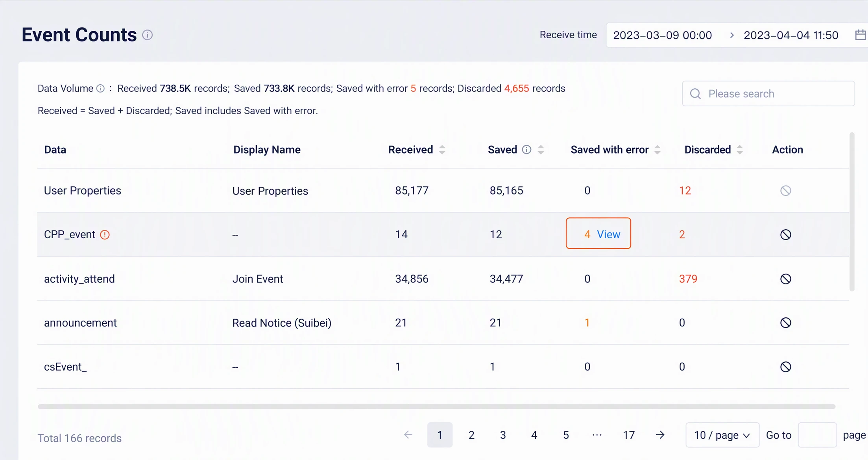Open View link for CPP_event errors
Viewport: 868px width, 460px height.
click(x=608, y=235)
